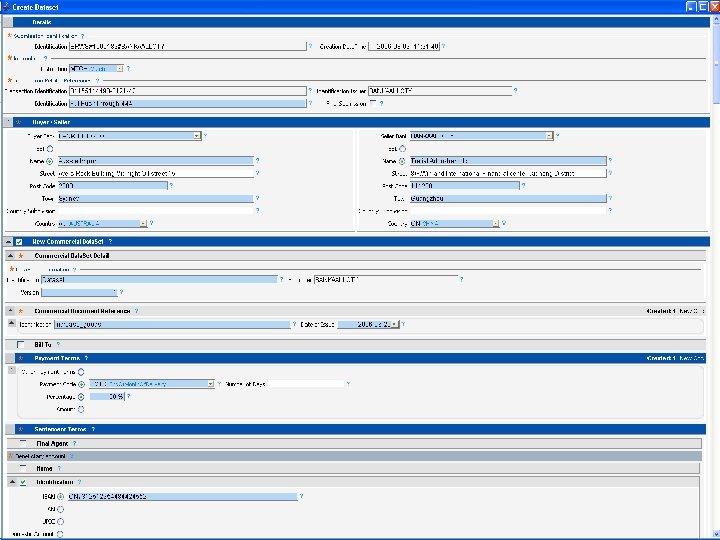Click the vertical scrollbar thumb
Screen dimensions: 720x540
point(716,64)
